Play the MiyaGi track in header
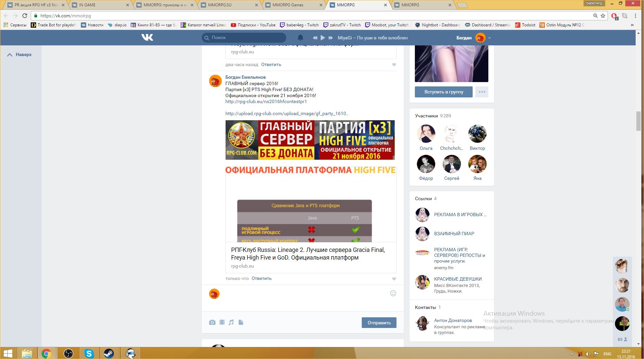Viewport: 644px width, 359px height. click(323, 38)
